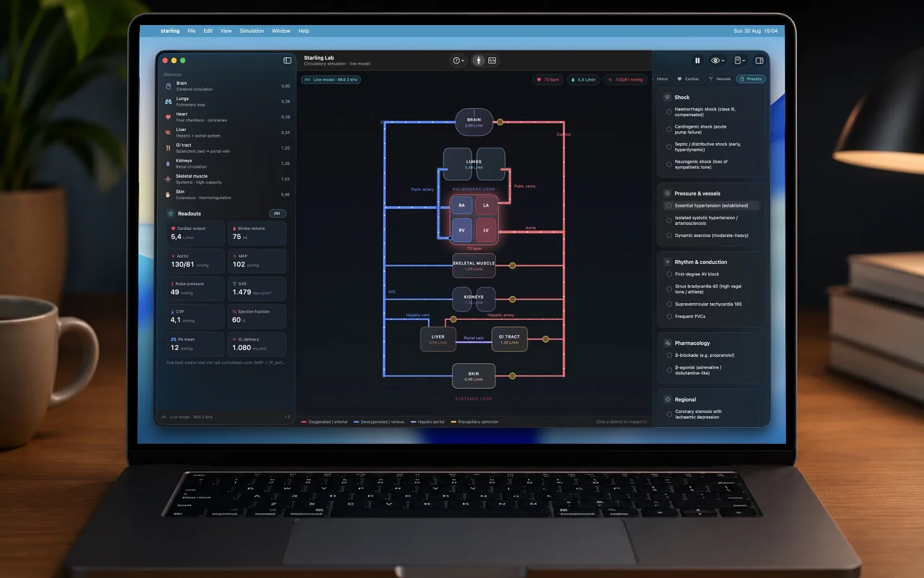Click the SKIN node in diagram
The image size is (924, 578).
tap(474, 376)
